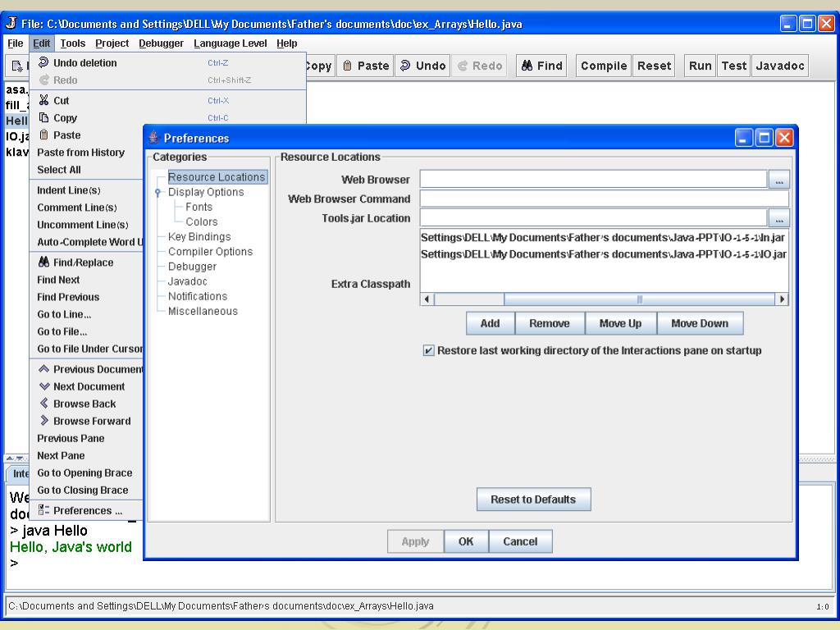Click the Preferences icon in Edit menu
The height and width of the screenshot is (630, 840).
click(x=44, y=510)
